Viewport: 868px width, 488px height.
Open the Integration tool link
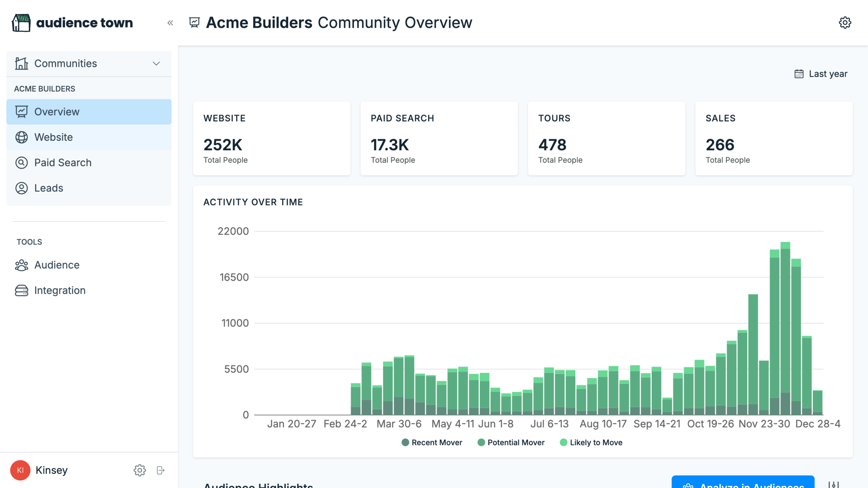[x=60, y=291]
